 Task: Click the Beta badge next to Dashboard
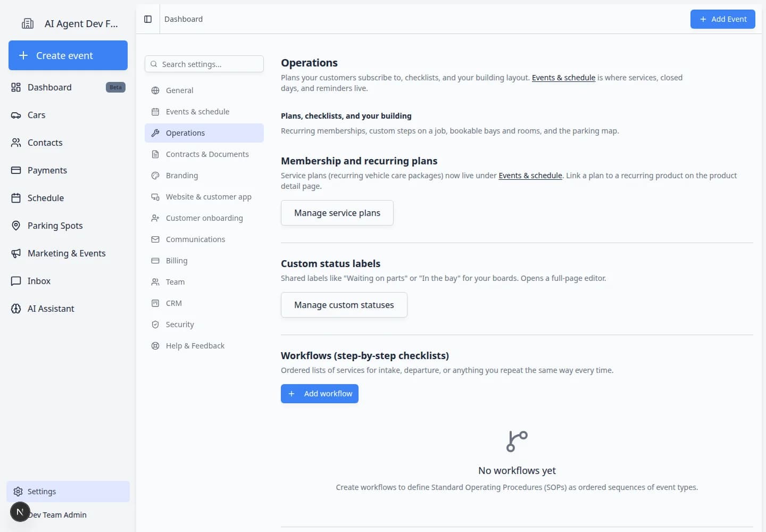point(115,87)
